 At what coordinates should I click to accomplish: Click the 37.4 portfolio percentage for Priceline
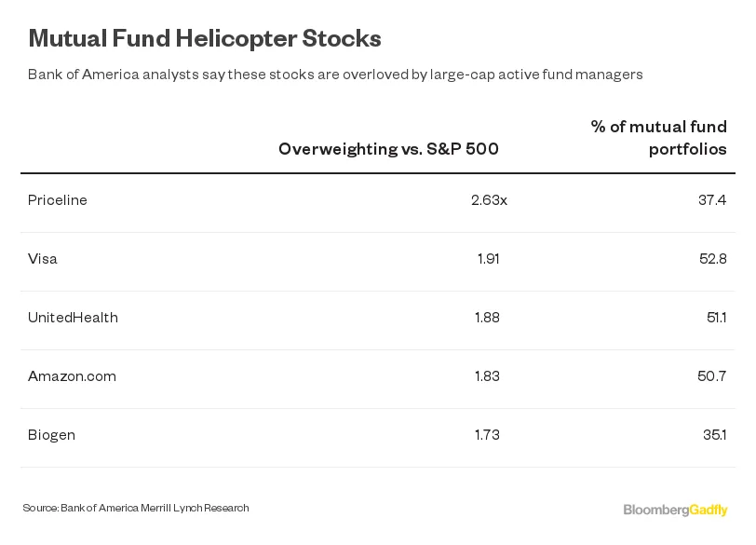pos(712,200)
